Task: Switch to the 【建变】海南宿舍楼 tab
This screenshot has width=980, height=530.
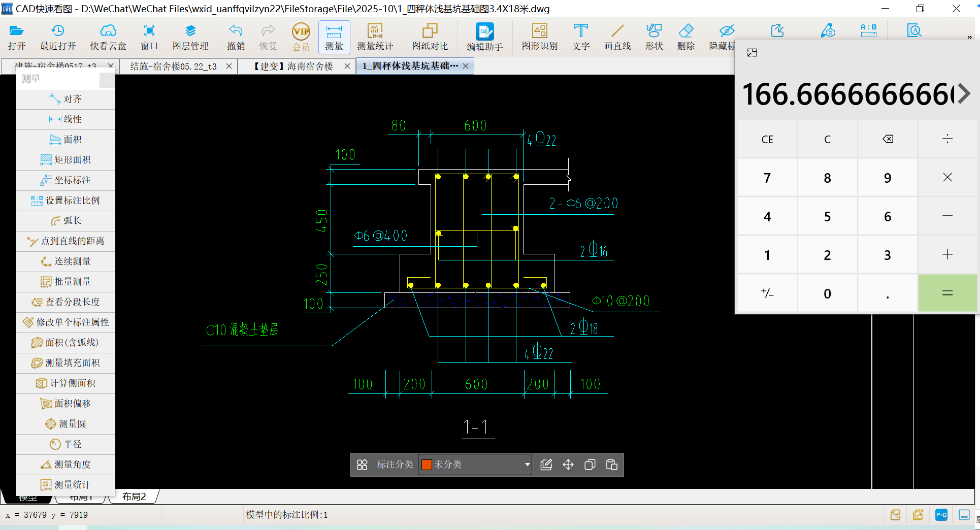Action: tap(294, 67)
